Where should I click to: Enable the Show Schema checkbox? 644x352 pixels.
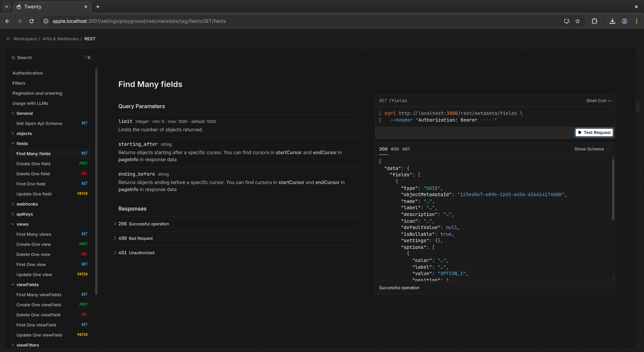click(609, 149)
